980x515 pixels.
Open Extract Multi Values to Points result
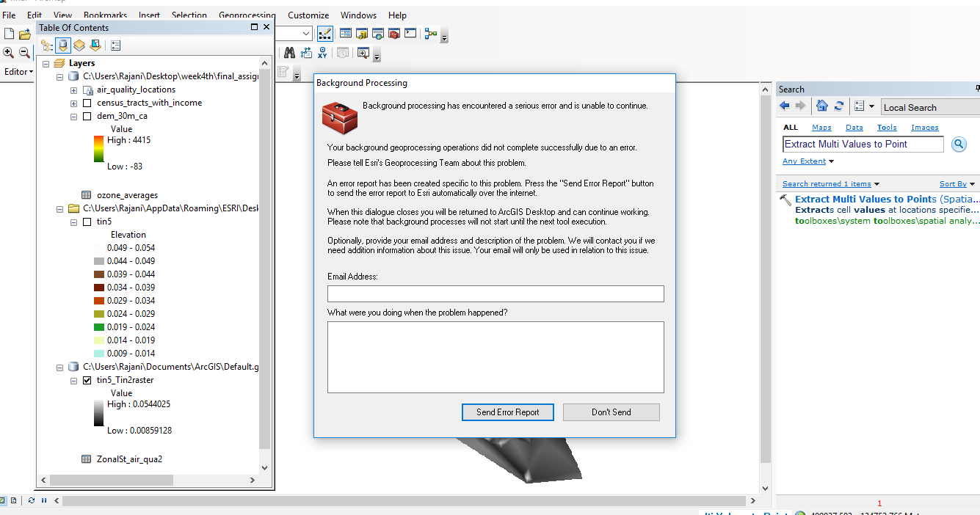point(887,200)
